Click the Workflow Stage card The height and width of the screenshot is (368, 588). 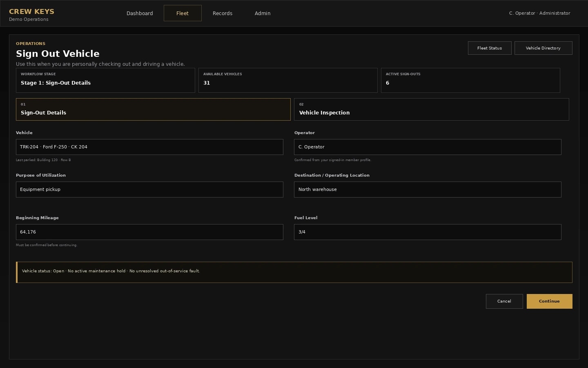pos(105,80)
